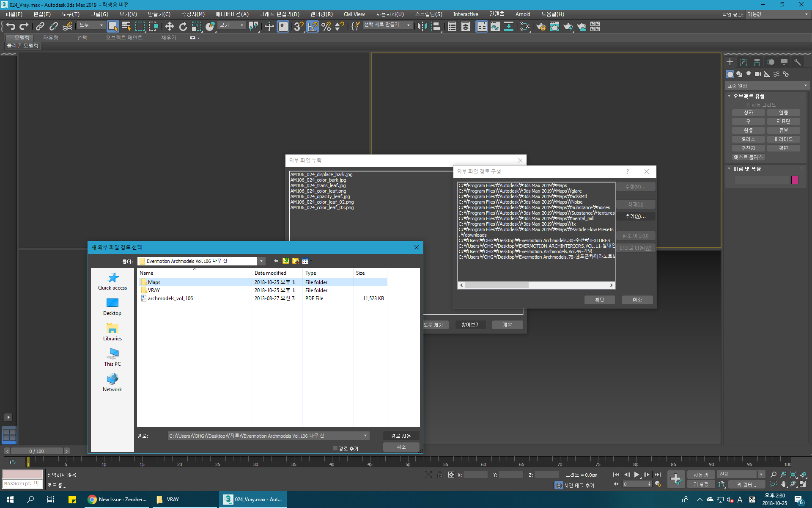Click Browse button in Missing Files dialog
Screen dimensions: 812x508
471,325
